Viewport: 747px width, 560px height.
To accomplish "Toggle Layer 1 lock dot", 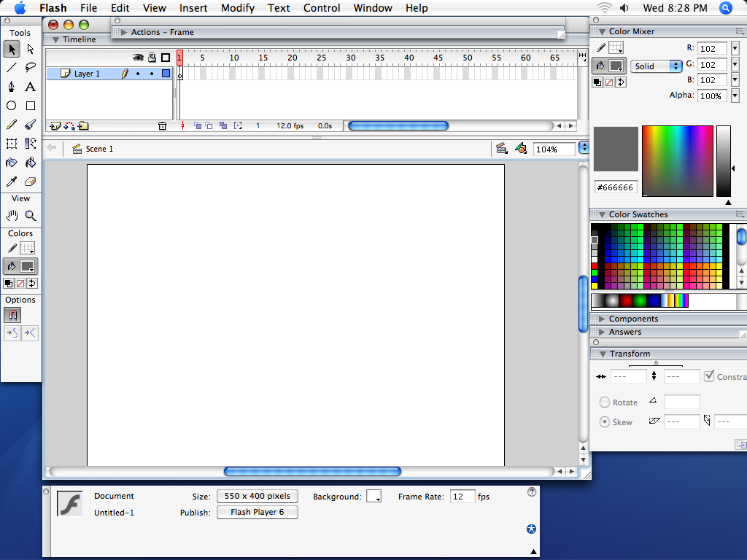I will (152, 74).
